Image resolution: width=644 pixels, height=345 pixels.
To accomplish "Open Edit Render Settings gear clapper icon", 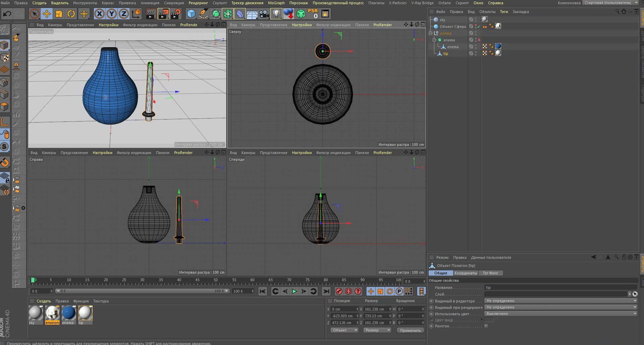I will point(176,14).
